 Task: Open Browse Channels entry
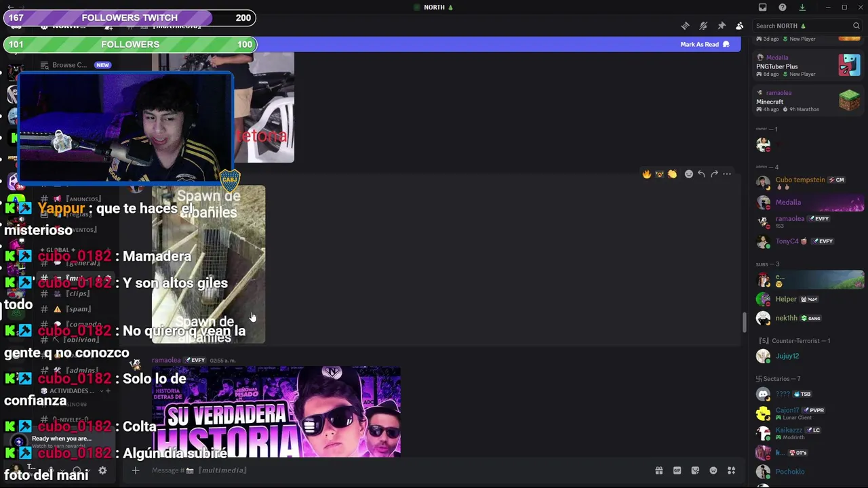click(69, 65)
